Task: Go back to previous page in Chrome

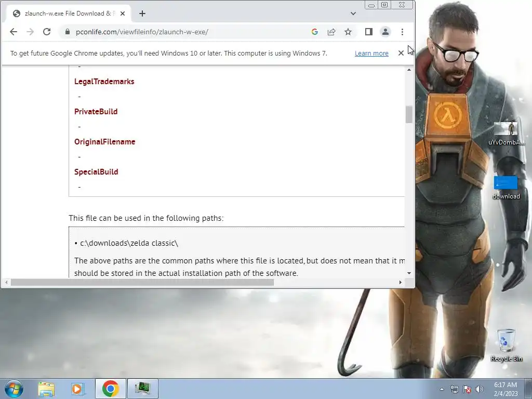Action: (14, 32)
